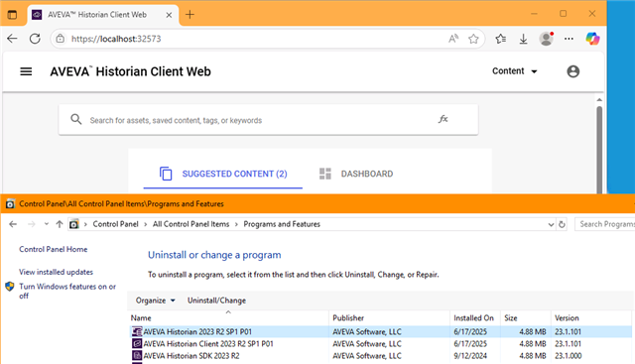The width and height of the screenshot is (635, 364).
Task: Refresh the browser page
Action: [x=36, y=39]
